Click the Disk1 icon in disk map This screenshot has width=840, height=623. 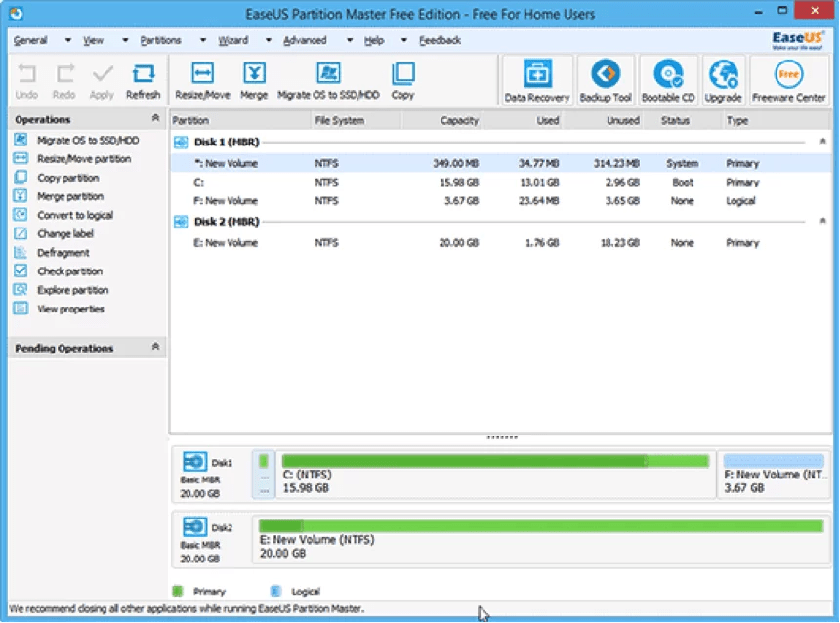[194, 462]
